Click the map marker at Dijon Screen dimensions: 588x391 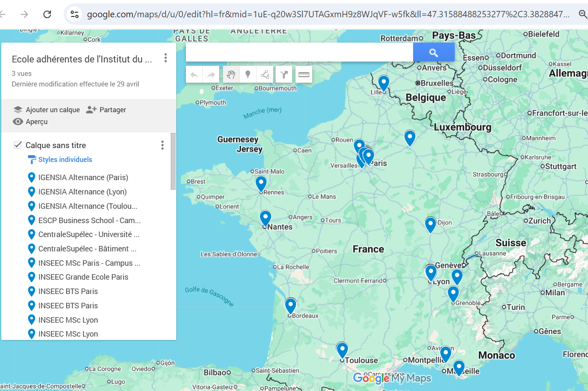coord(430,224)
